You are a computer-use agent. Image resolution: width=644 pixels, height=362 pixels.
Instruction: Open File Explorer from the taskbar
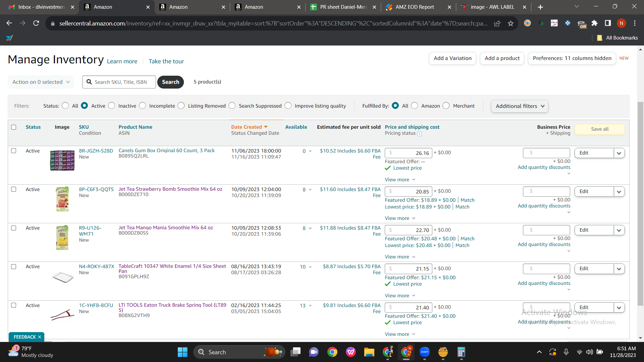[x=369, y=352]
